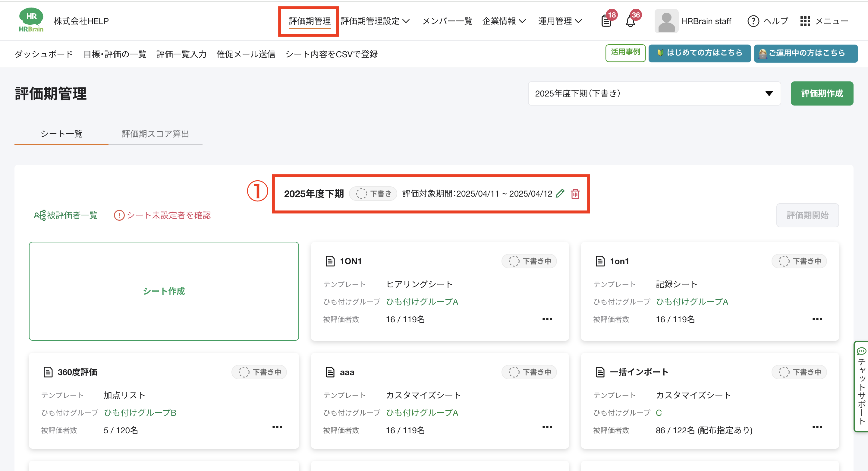The width and height of the screenshot is (868, 471).
Task: Expand the 評価期管理設定 dropdown
Action: tap(375, 21)
